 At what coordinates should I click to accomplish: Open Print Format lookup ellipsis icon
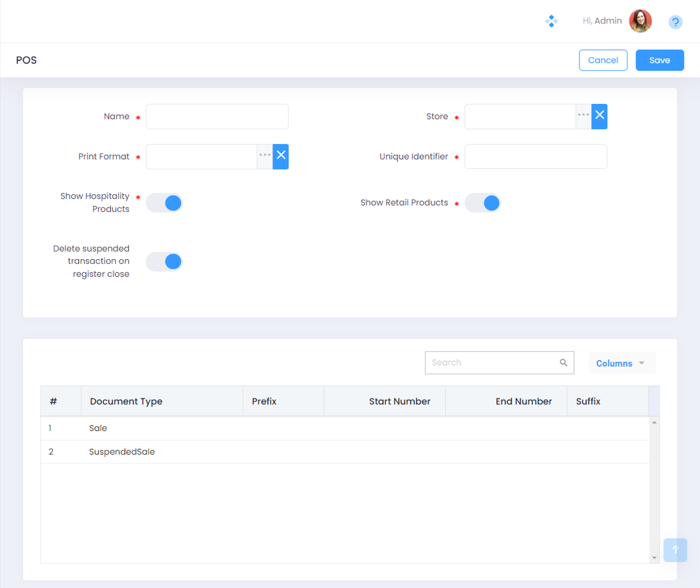pyautogui.click(x=265, y=156)
